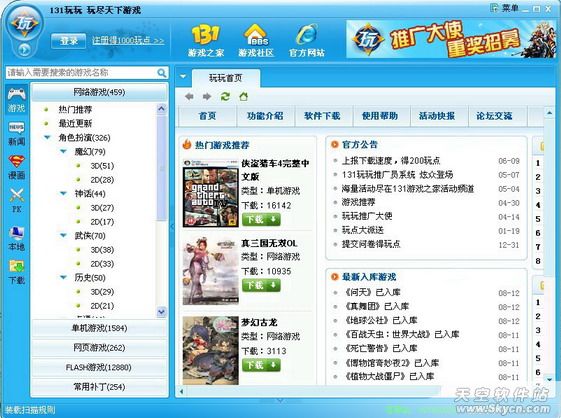Open the 功能介绍 nav item
Image resolution: width=561 pixels, height=418 pixels.
pos(265,116)
